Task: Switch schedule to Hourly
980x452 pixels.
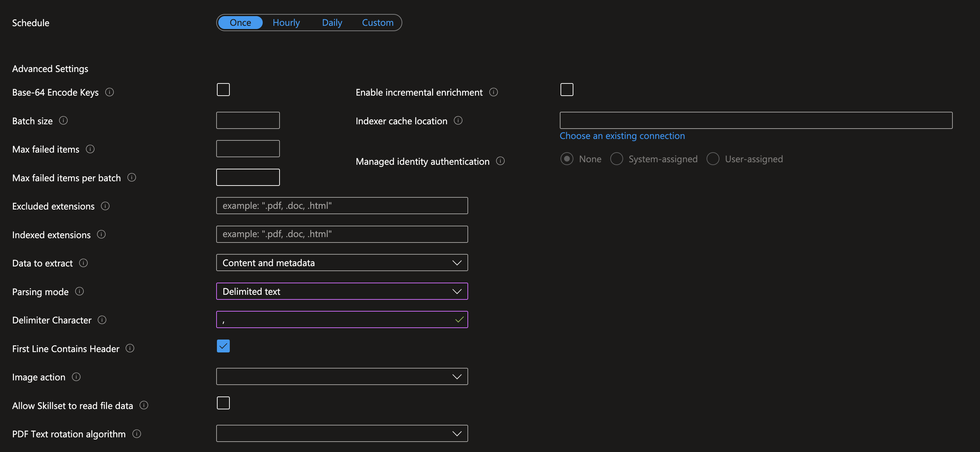Action: click(286, 23)
